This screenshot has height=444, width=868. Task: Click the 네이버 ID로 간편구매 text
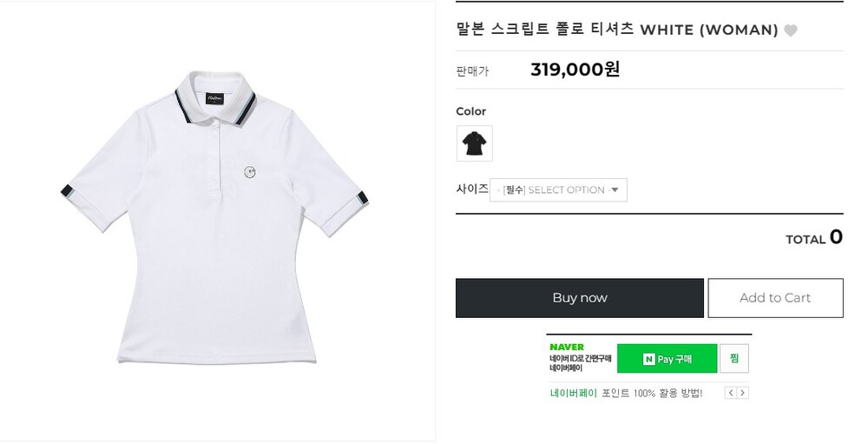(x=580, y=358)
